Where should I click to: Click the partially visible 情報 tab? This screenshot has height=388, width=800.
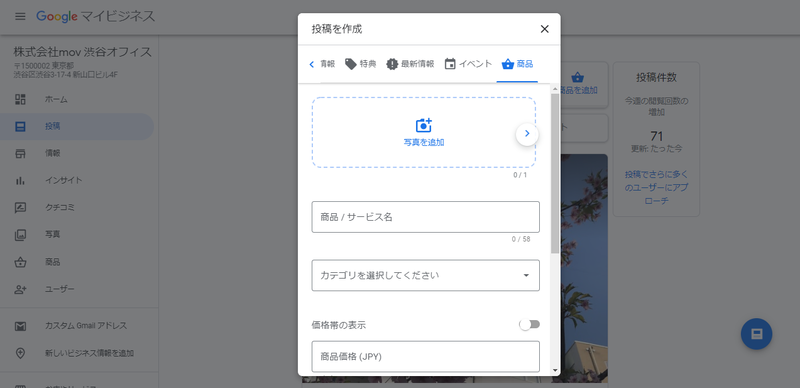[328, 64]
